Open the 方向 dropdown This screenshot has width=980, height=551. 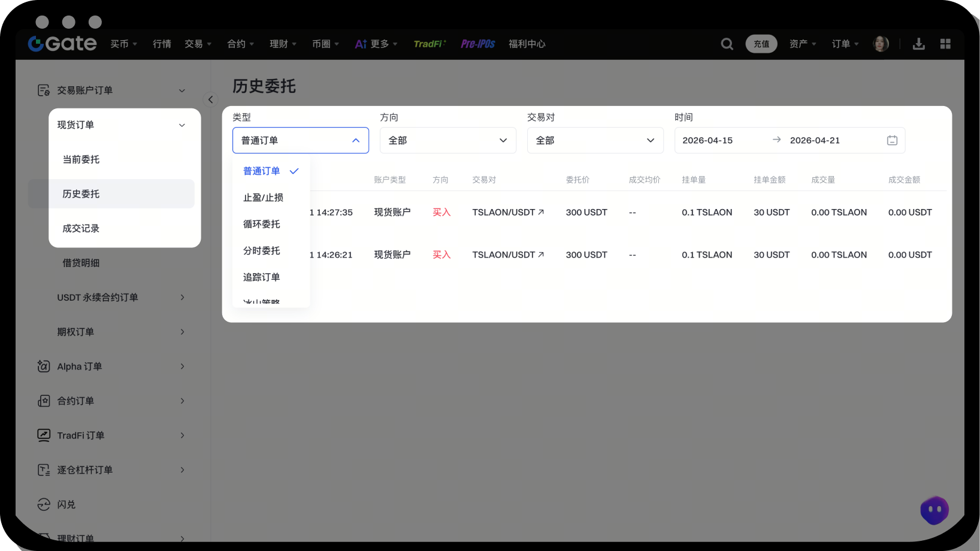[x=447, y=140]
